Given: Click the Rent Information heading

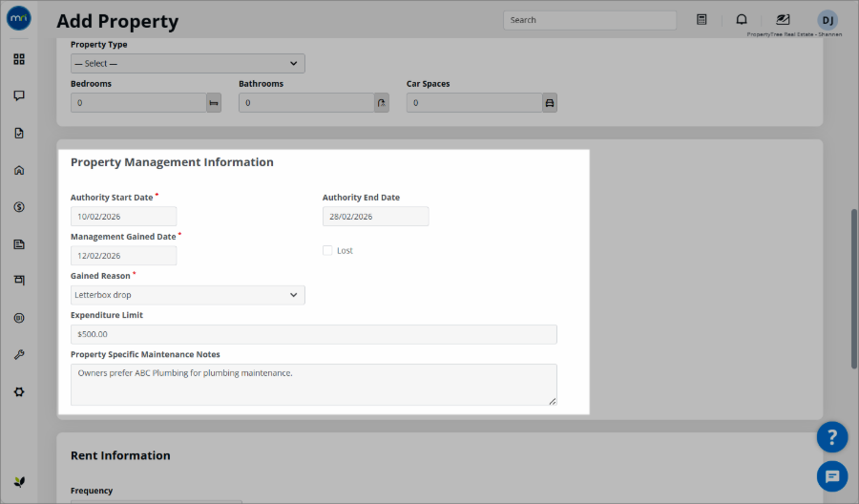Looking at the screenshot, I should pyautogui.click(x=120, y=455).
